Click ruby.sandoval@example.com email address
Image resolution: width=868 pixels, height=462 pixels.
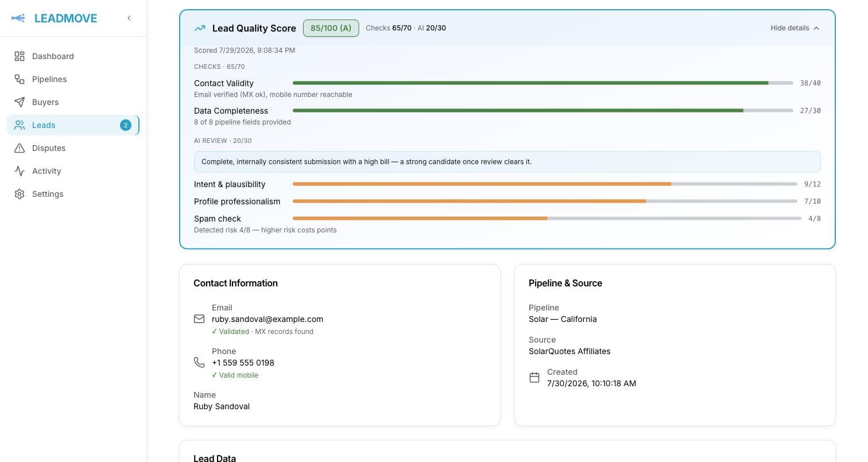pos(268,319)
